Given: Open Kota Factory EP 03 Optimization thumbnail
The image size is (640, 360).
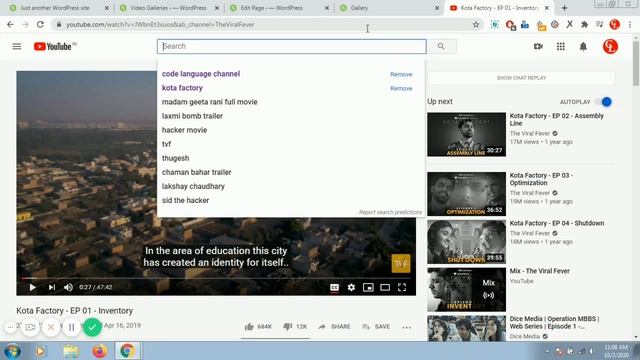Looking at the screenshot, I should tap(467, 194).
